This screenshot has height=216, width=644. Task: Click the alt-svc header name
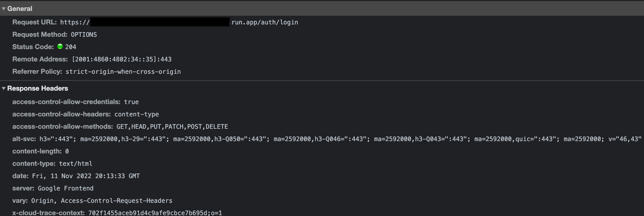click(x=24, y=139)
